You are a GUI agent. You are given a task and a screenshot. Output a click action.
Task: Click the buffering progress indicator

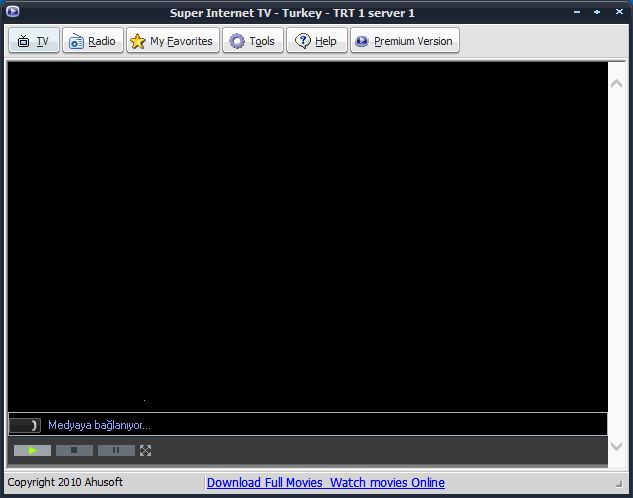(25, 425)
